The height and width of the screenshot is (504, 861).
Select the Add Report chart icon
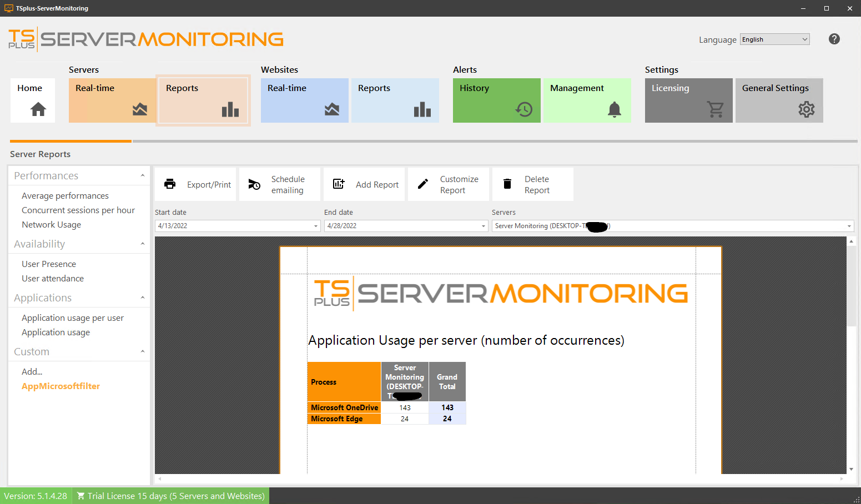click(339, 184)
